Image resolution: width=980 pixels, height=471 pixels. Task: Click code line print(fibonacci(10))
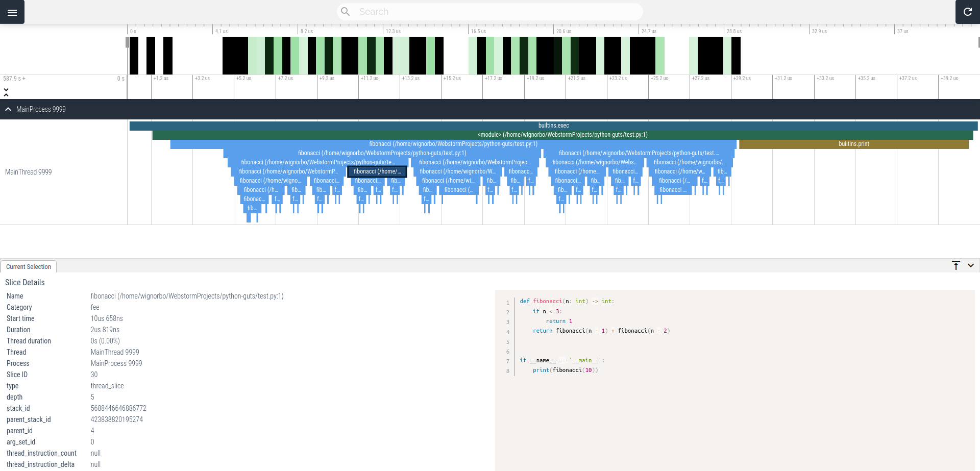[x=565, y=370]
